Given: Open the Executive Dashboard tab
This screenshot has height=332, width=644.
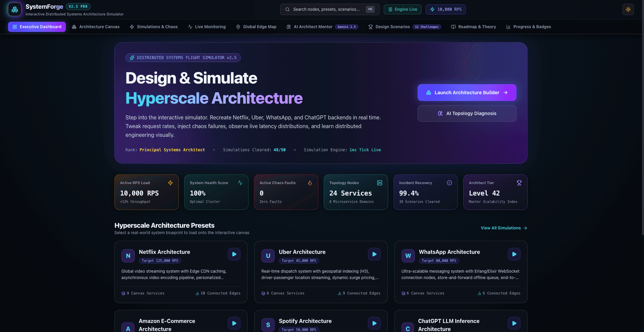Looking at the screenshot, I should (x=37, y=27).
